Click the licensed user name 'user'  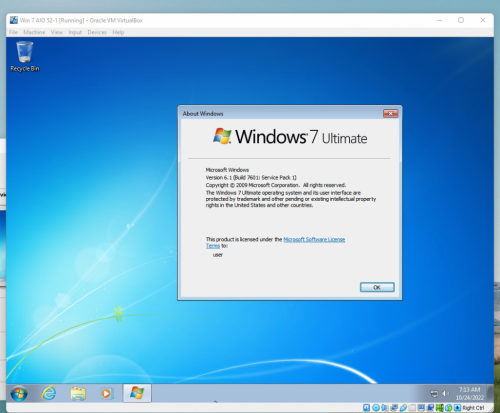(218, 255)
